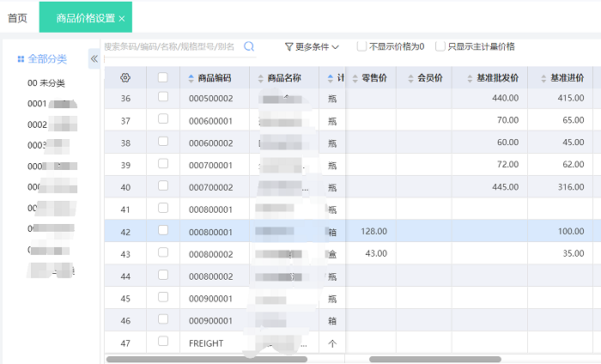Click the 全部分类 grid icon
Viewport: 601px width, 364px height.
[21, 59]
